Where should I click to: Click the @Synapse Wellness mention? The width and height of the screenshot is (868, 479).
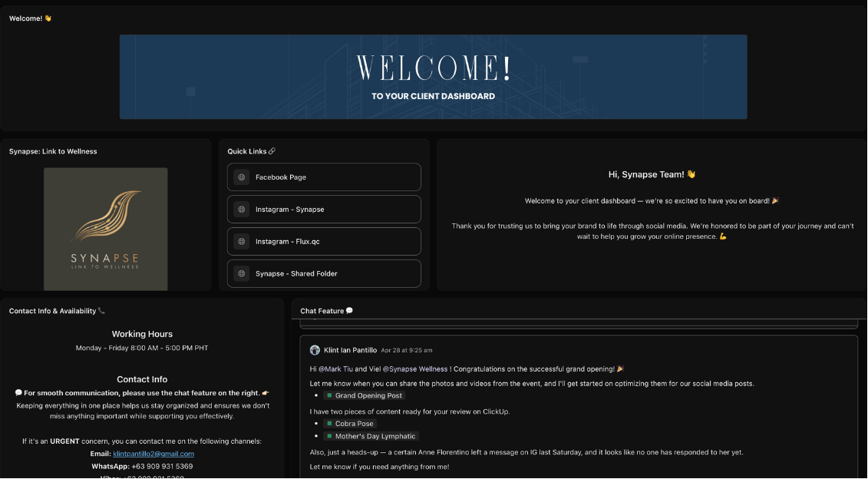point(415,368)
